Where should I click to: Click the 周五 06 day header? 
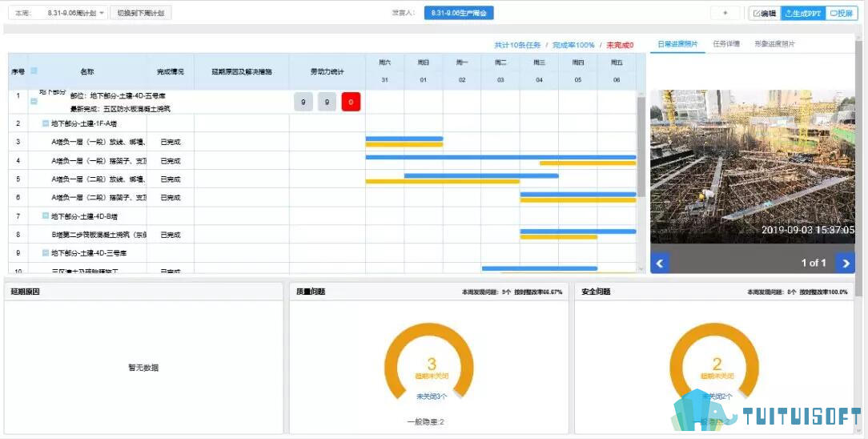[617, 71]
